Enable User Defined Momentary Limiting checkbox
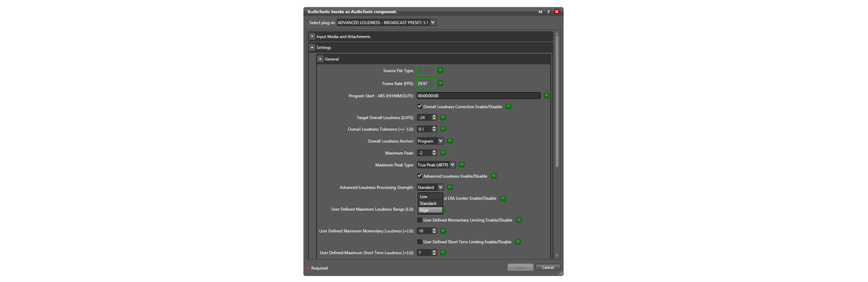 (x=420, y=220)
